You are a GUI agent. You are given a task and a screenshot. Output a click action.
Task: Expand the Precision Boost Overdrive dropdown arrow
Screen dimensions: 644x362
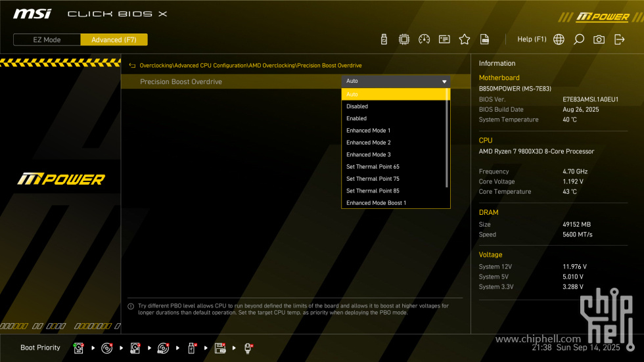[x=444, y=81]
